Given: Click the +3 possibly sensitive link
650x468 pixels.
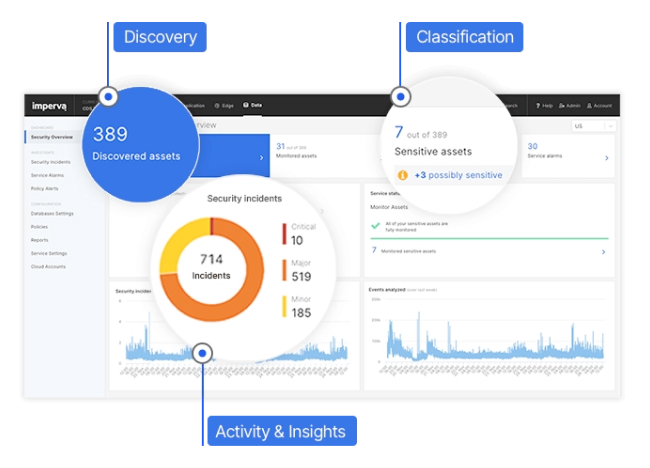Looking at the screenshot, I should [x=458, y=175].
